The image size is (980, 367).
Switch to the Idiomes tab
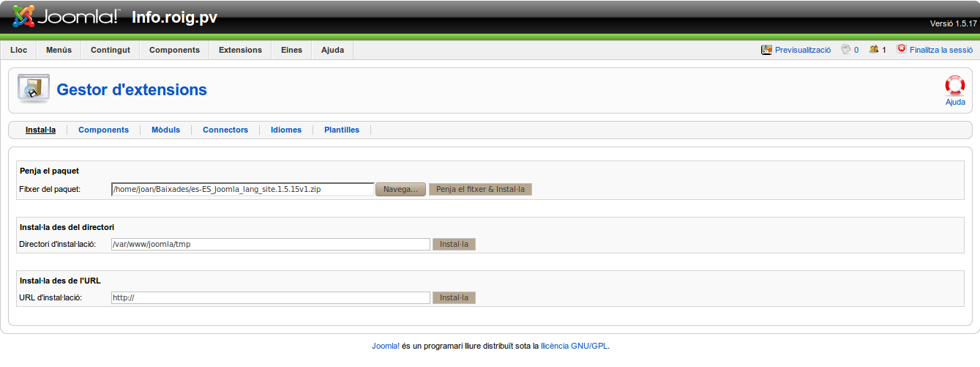coord(286,130)
